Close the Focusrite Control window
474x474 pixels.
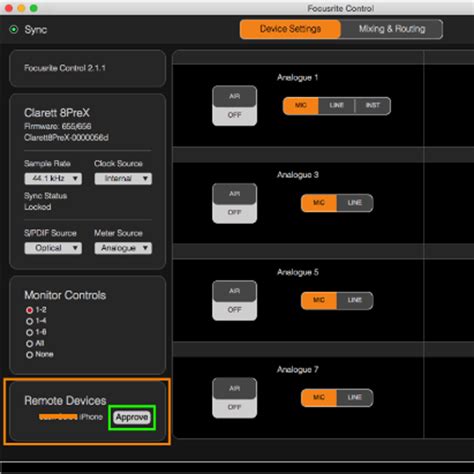[9, 8]
